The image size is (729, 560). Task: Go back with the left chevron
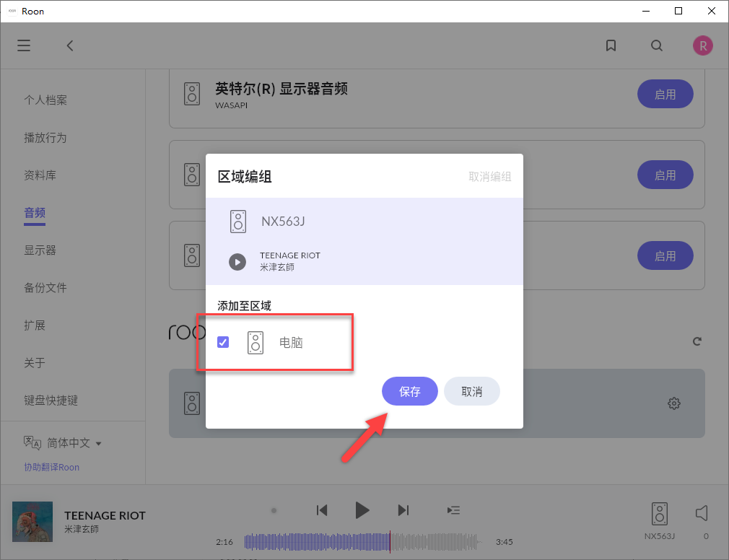(70, 45)
